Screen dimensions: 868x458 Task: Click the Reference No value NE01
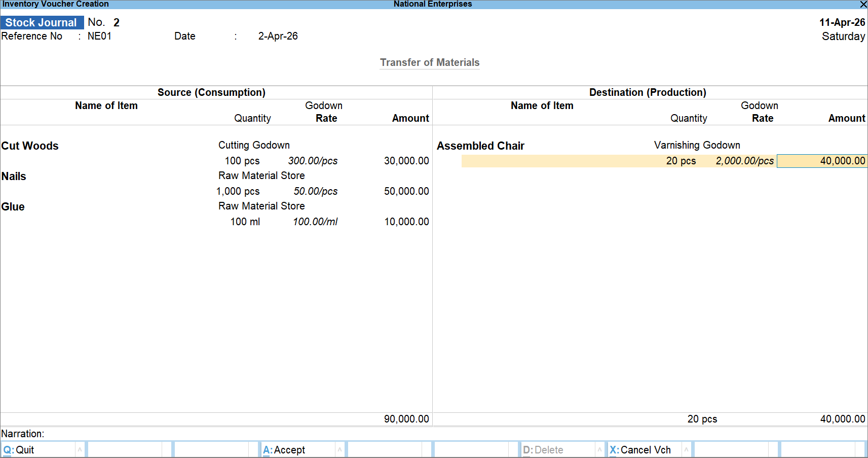99,36
